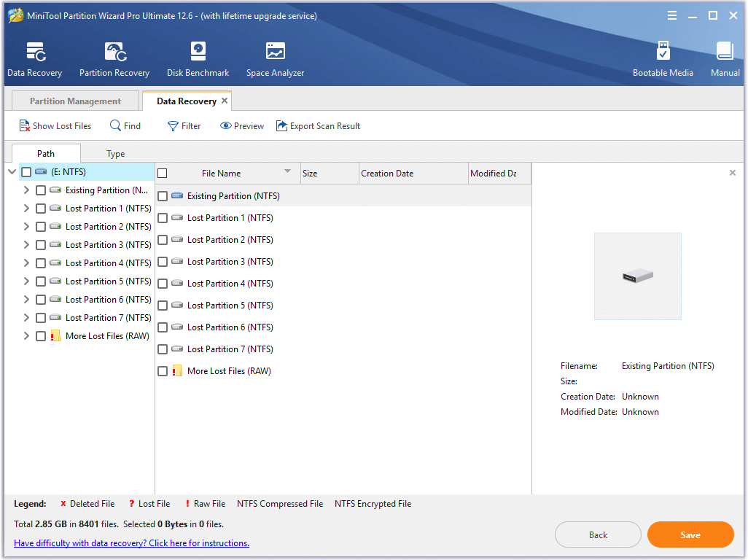This screenshot has width=748, height=560.
Task: Click drive icon of Lost Partition 7 in tree
Action: click(x=55, y=317)
